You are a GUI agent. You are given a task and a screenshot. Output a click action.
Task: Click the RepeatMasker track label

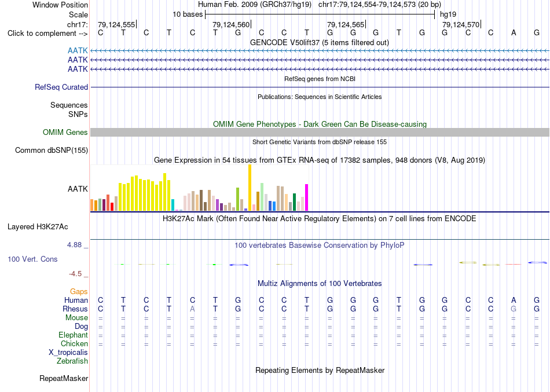click(x=64, y=378)
